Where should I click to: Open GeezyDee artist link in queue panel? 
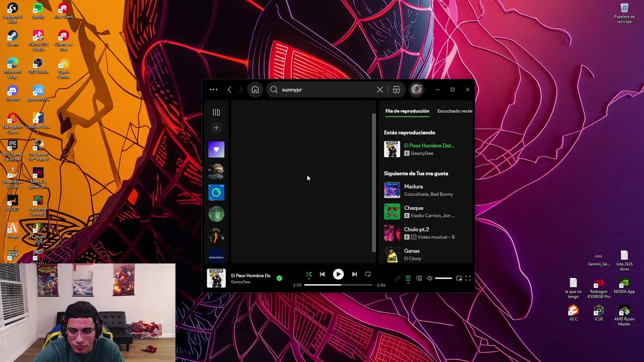click(x=422, y=153)
